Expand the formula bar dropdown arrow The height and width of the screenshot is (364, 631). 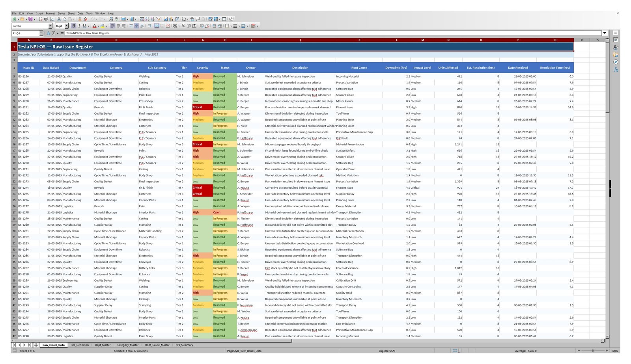tap(605, 33)
